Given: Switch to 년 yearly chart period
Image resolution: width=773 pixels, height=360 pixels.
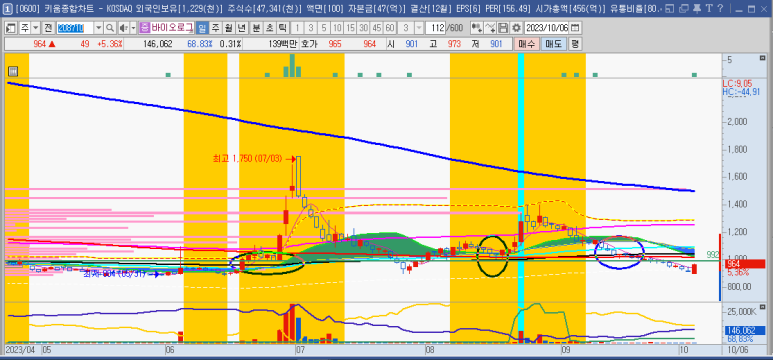Looking at the screenshot, I should click(243, 28).
